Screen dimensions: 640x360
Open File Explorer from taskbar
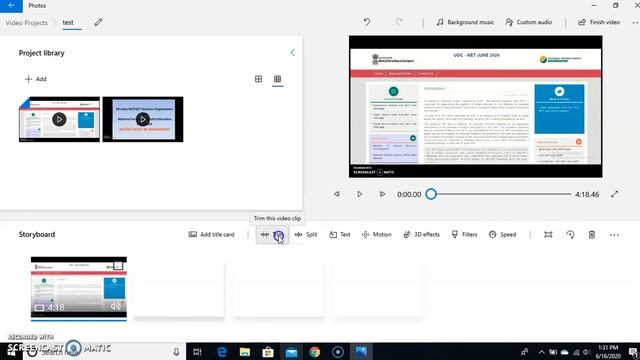245,352
